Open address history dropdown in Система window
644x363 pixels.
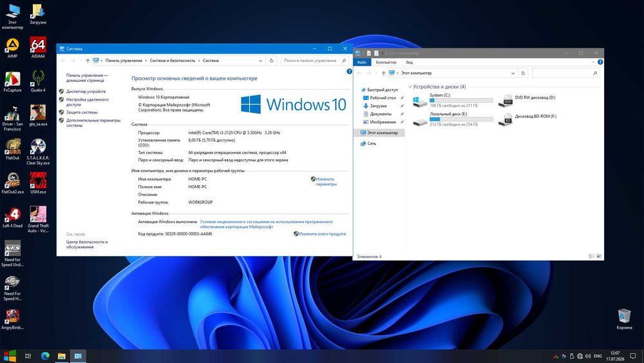click(260, 61)
